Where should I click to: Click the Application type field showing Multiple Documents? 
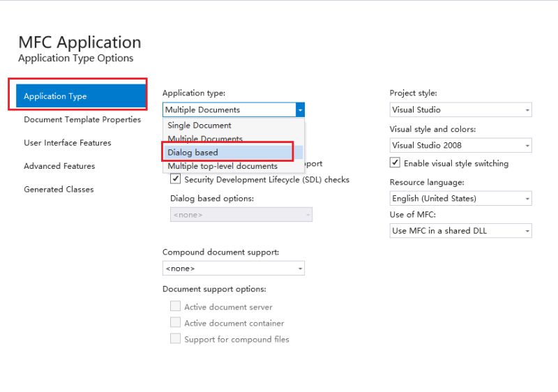[x=229, y=110]
